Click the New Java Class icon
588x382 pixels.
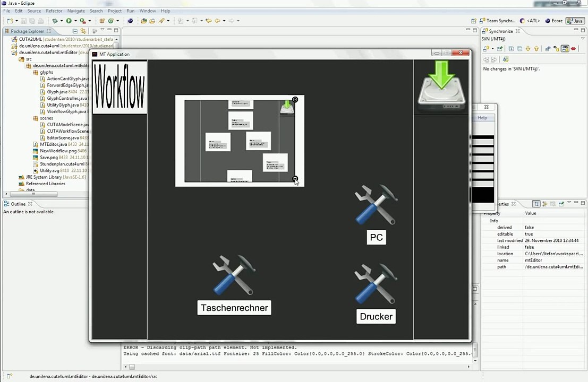tap(111, 21)
